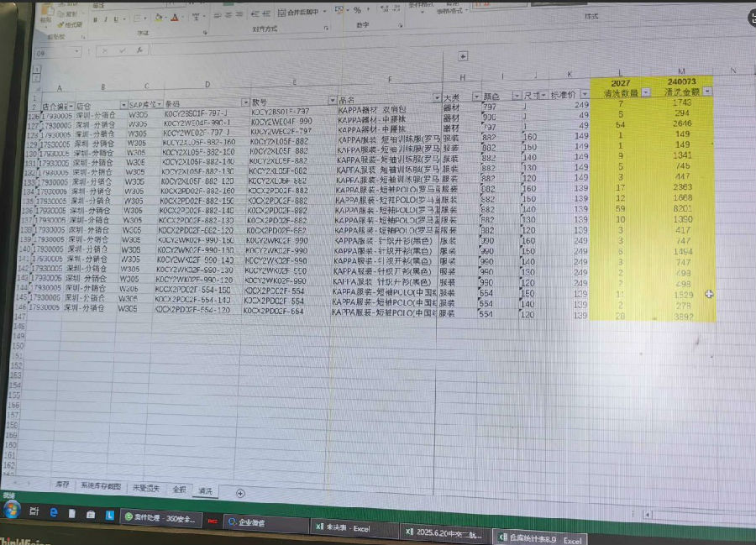The image size is (756, 545).
Task: Open the 颜色 column filter dropdown
Action: point(517,96)
